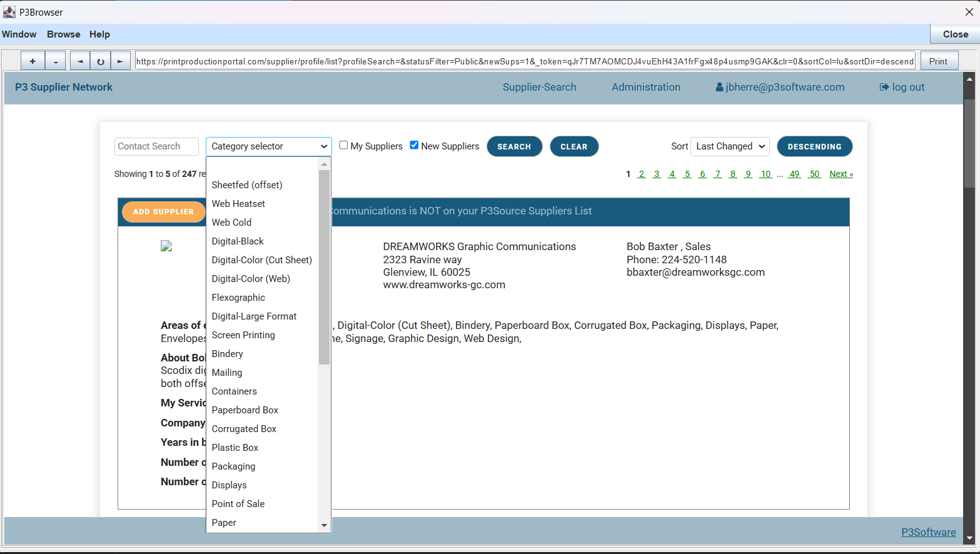This screenshot has height=554, width=980.
Task: Go to the Next results page link
Action: pos(841,174)
